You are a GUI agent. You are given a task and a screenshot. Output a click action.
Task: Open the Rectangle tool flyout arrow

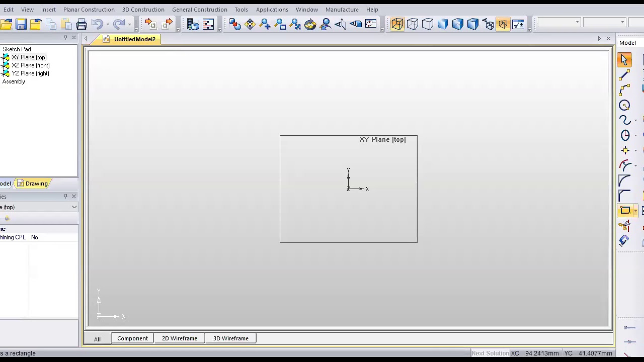[x=635, y=211]
